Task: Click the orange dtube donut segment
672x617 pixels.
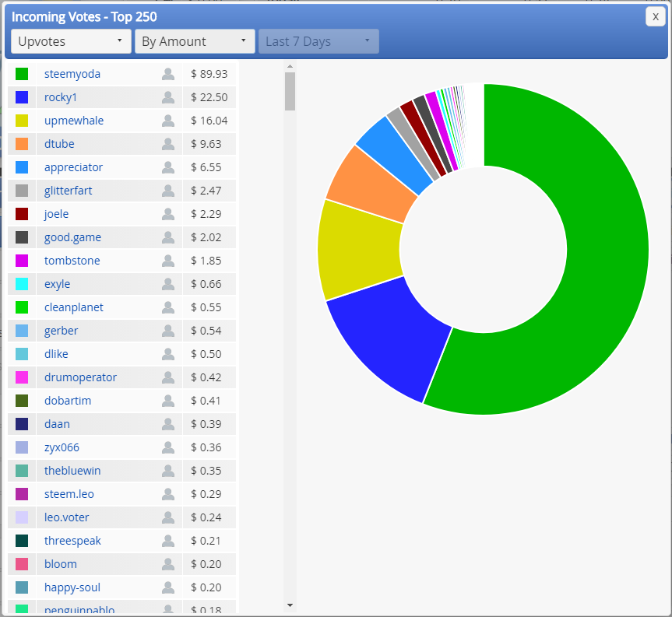Action: click(x=372, y=185)
